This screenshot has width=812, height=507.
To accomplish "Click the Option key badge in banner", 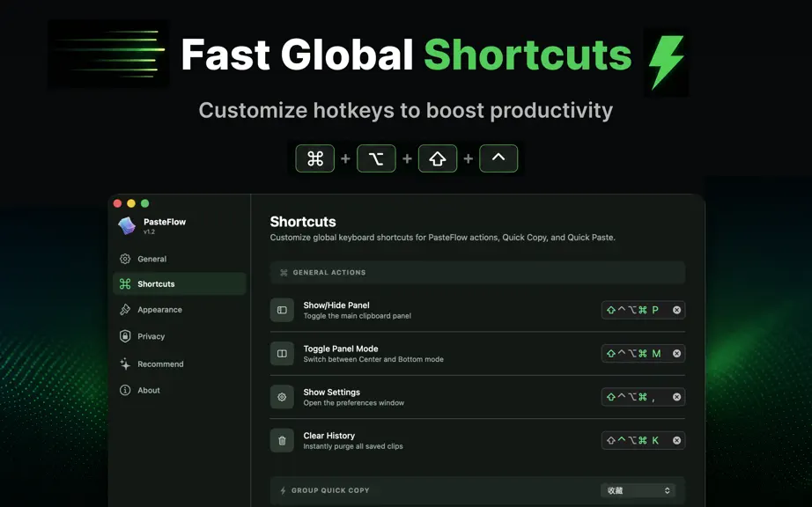I will [376, 158].
